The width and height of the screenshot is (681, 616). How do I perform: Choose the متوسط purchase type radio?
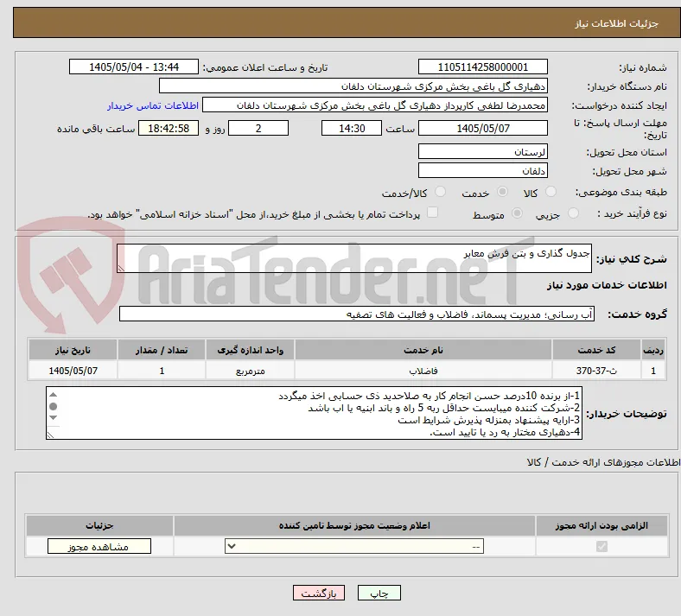(517, 213)
